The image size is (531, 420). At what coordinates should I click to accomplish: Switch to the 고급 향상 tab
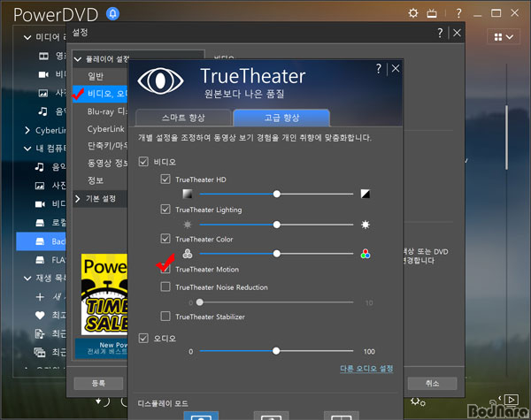click(281, 118)
